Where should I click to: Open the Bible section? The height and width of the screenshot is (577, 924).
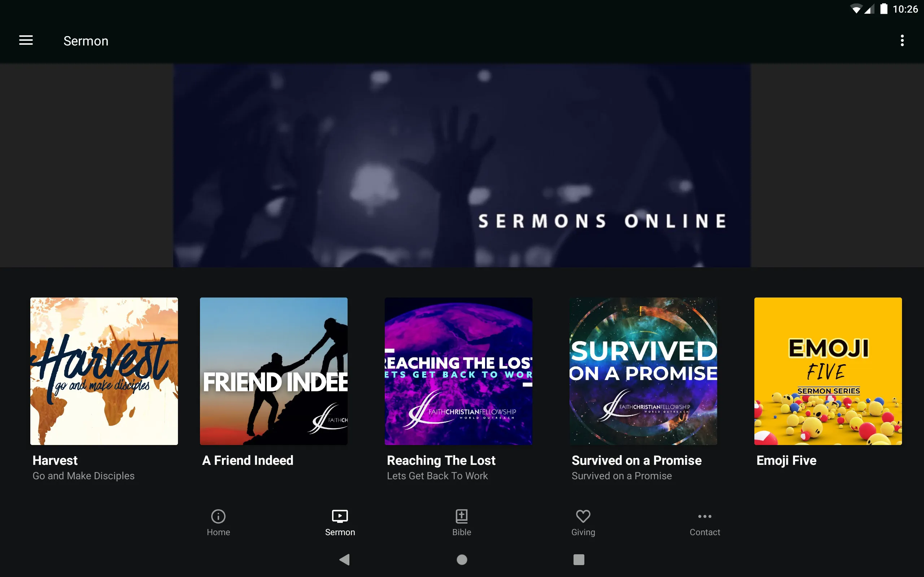click(462, 521)
